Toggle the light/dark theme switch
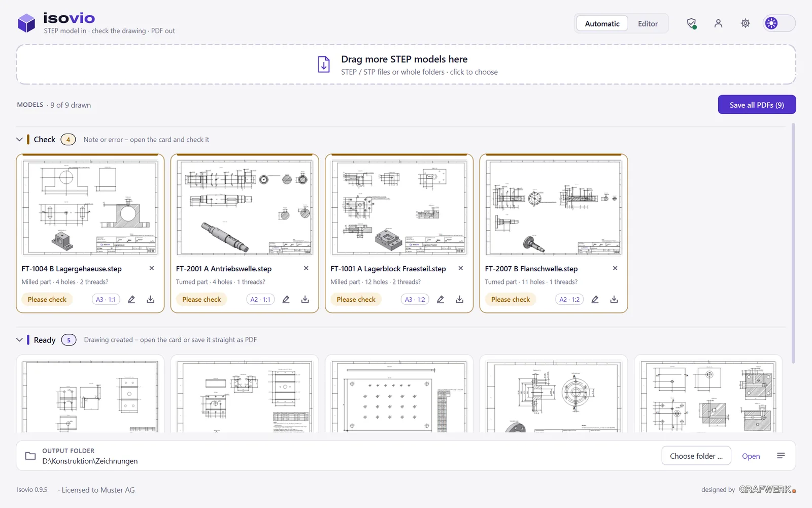Image resolution: width=812 pixels, height=508 pixels. pyautogui.click(x=779, y=23)
